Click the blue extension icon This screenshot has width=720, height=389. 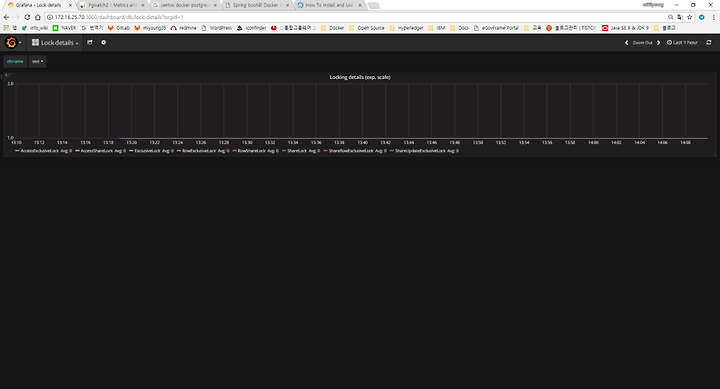click(x=702, y=17)
